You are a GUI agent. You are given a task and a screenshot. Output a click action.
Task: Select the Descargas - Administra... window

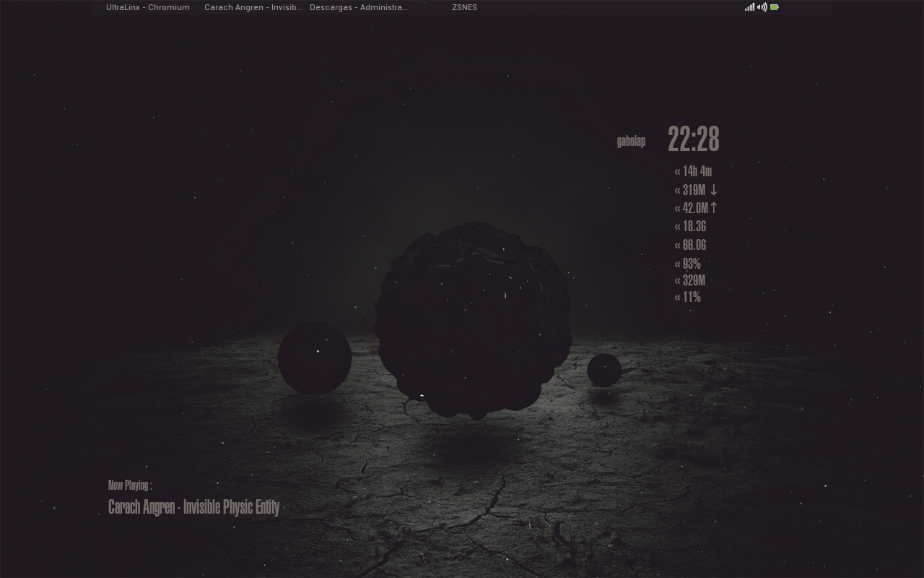coord(359,7)
